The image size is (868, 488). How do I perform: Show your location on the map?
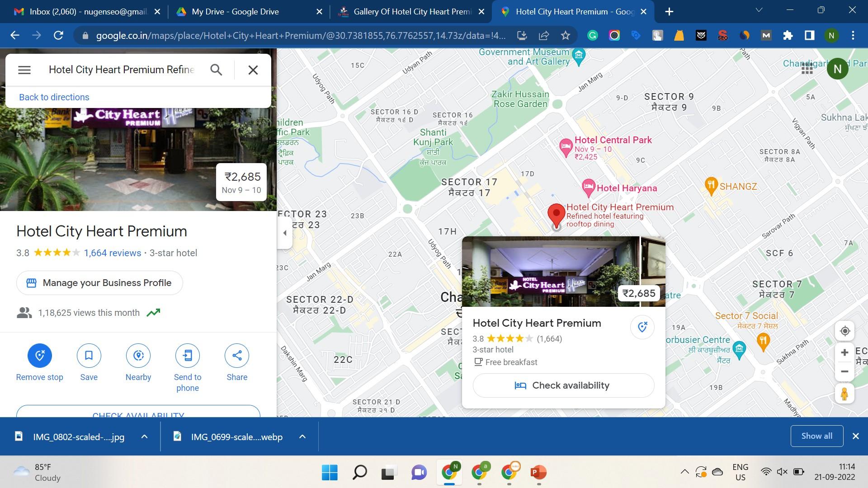[844, 331]
